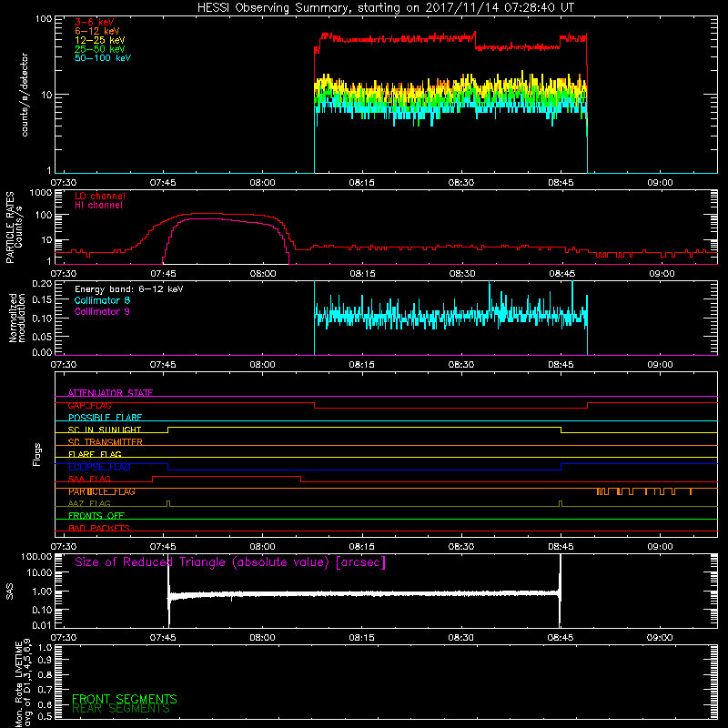Click the 1000 tick value on particle rates axis
Image resolution: width=728 pixels, height=728 pixels.
(x=41, y=193)
